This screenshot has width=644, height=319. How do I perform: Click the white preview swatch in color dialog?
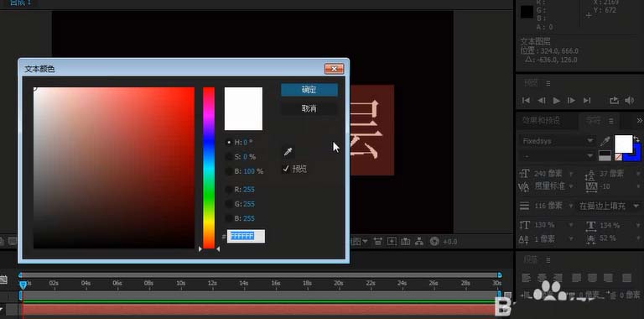coord(243,108)
